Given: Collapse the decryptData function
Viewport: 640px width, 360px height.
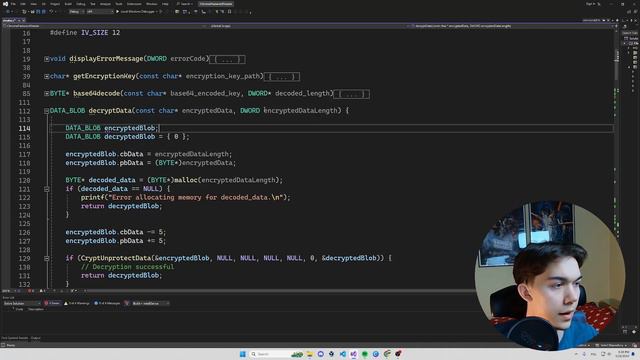Looking at the screenshot, I should [47, 111].
